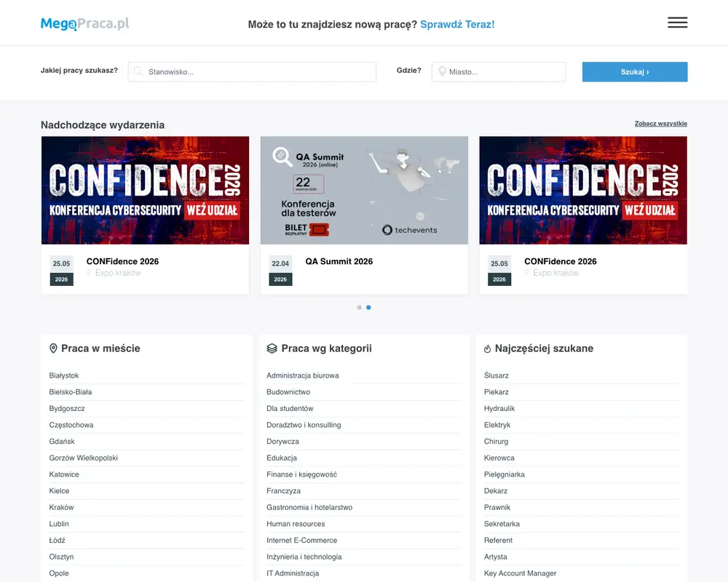728x582 pixels.
Task: Open the QA Summit 2026 banner image
Action: pyautogui.click(x=364, y=191)
